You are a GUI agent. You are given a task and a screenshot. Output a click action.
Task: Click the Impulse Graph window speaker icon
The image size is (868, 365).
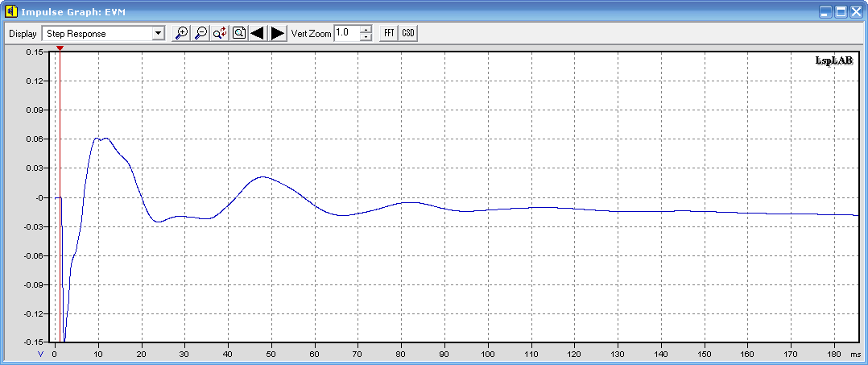click(10, 10)
